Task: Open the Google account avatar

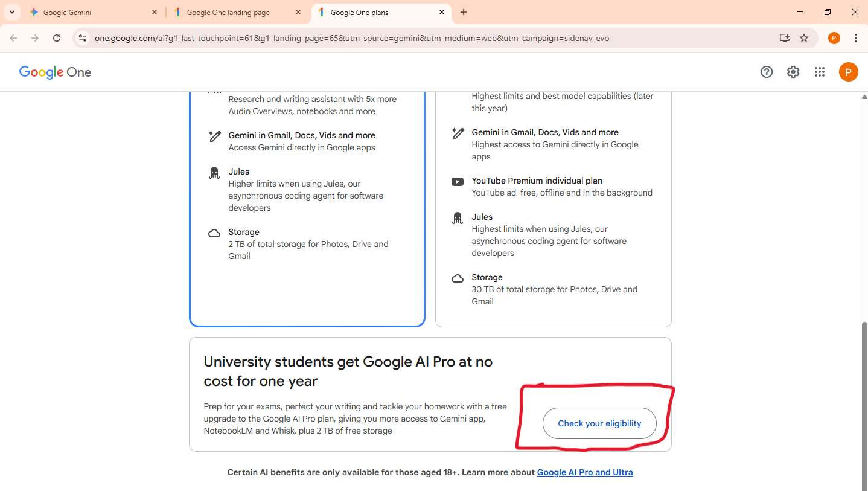Action: click(x=849, y=72)
